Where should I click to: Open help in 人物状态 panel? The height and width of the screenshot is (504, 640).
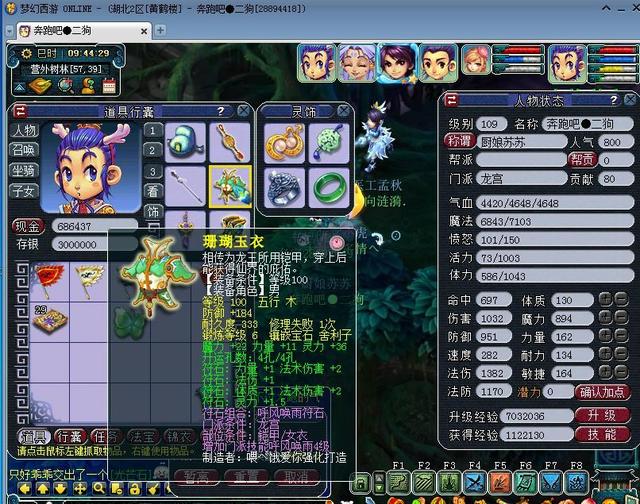pyautogui.click(x=613, y=100)
